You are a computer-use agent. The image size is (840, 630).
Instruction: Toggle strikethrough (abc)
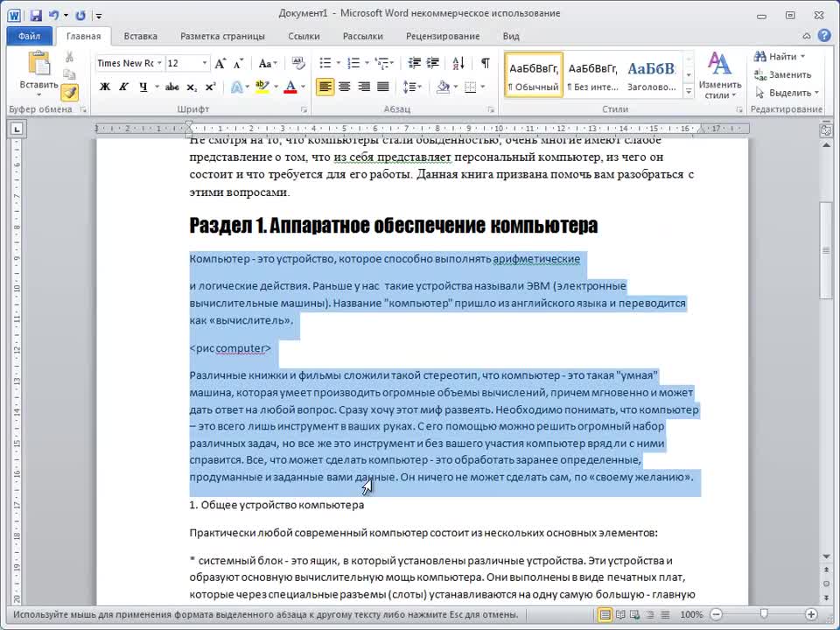[x=172, y=87]
